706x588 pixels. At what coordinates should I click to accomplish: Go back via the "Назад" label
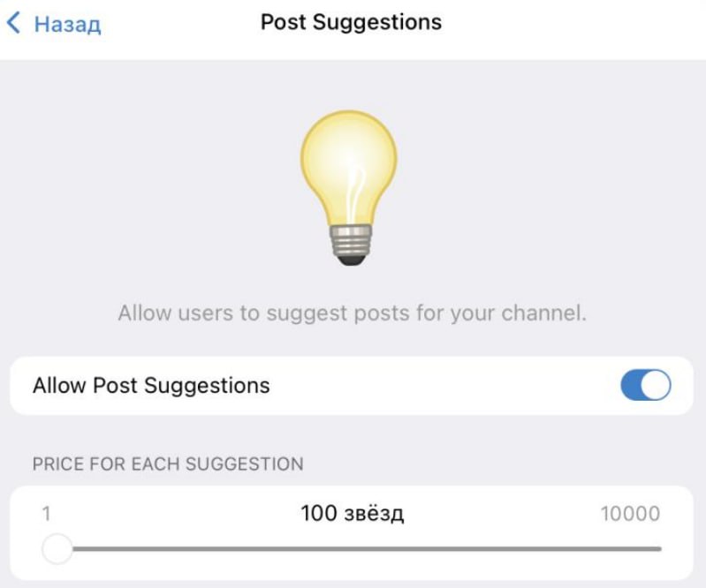coord(67,24)
